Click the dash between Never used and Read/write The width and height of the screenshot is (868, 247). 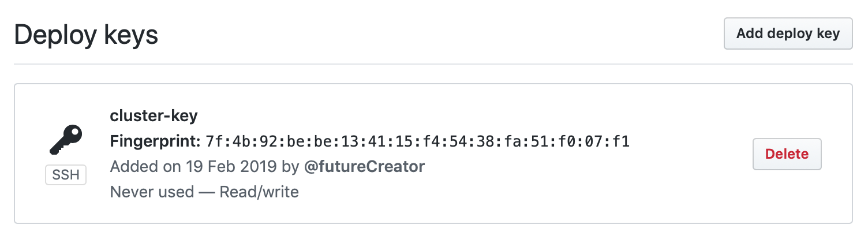(x=207, y=192)
